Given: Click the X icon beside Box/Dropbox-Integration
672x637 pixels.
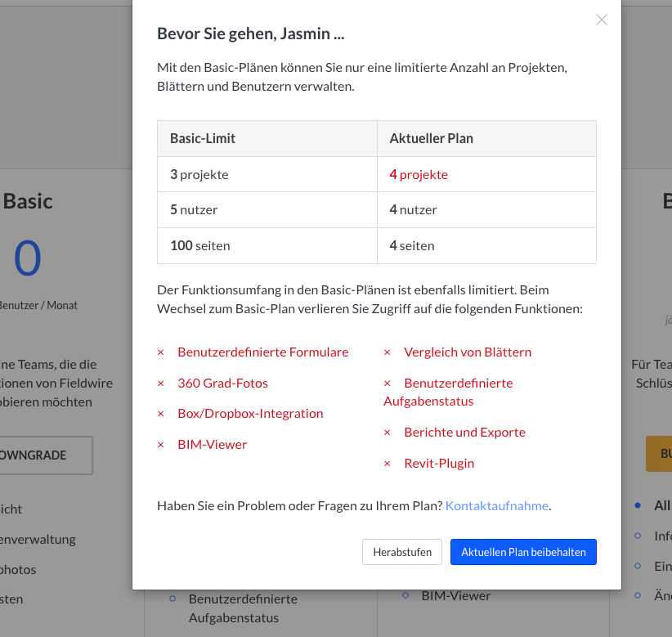Looking at the screenshot, I should [x=161, y=414].
